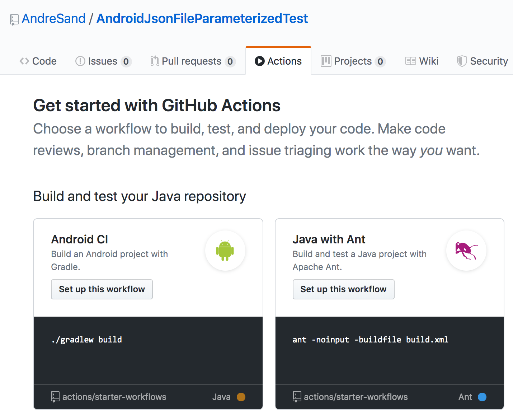Click the Android CI card title
Screen dimensions: 513x420
(80, 239)
